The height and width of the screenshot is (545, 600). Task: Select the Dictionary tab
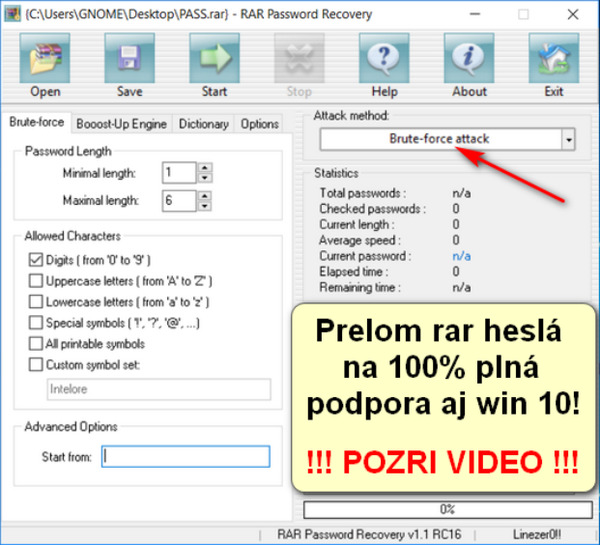click(x=204, y=124)
